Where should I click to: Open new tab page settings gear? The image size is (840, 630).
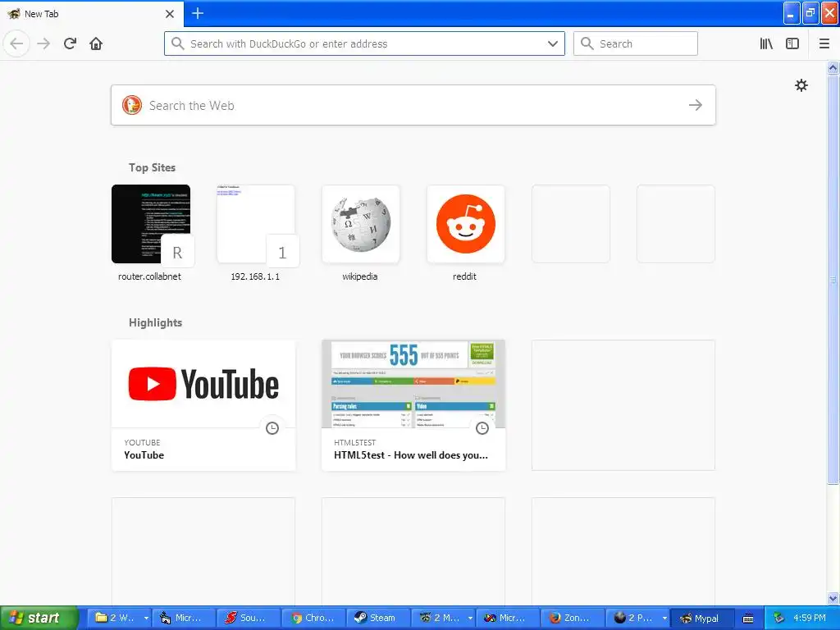tap(801, 85)
